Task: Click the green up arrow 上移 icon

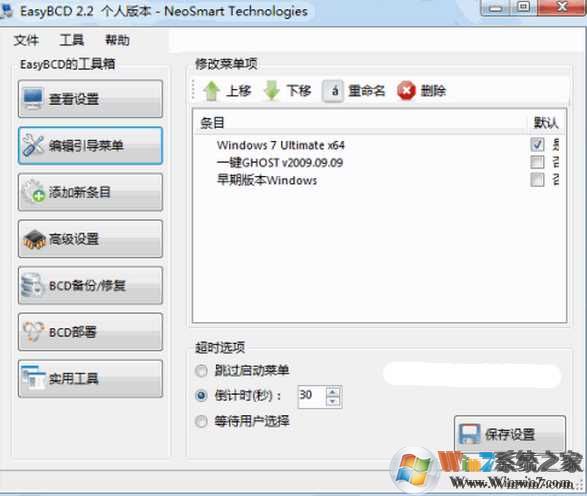Action: (212, 91)
